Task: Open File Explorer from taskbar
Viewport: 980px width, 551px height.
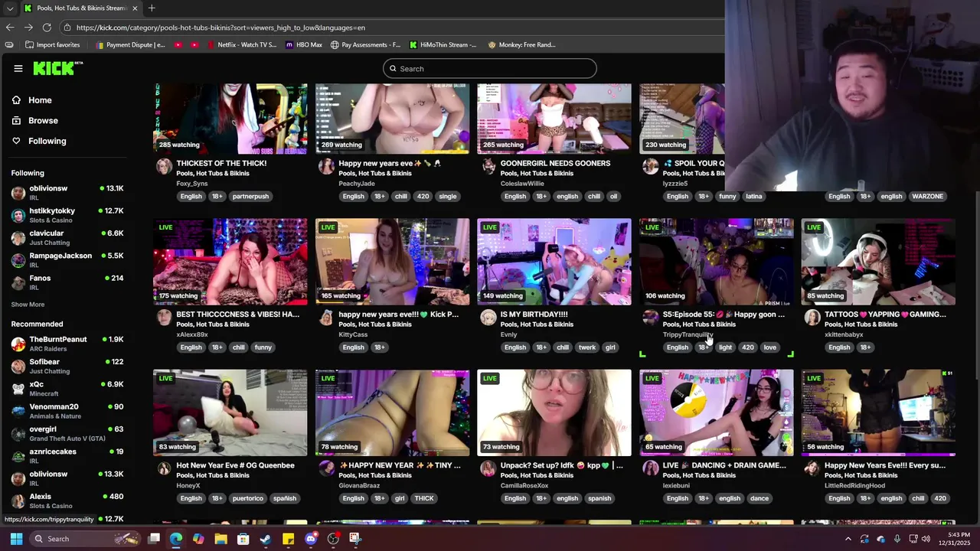Action: (220, 539)
